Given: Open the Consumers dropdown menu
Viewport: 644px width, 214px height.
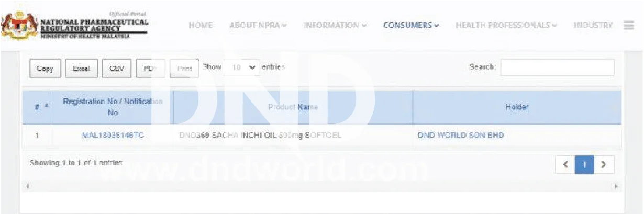Looking at the screenshot, I should pyautogui.click(x=411, y=25).
